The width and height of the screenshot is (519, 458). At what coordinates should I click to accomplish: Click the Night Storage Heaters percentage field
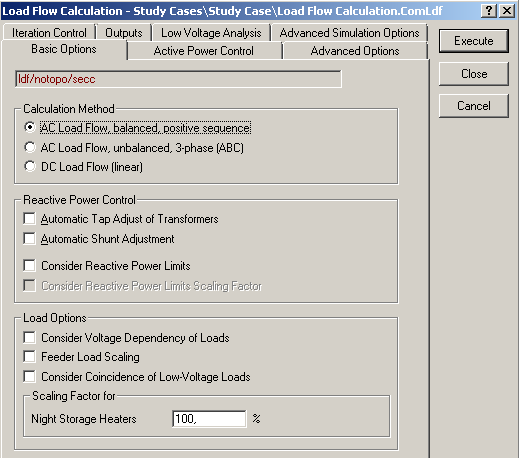209,419
